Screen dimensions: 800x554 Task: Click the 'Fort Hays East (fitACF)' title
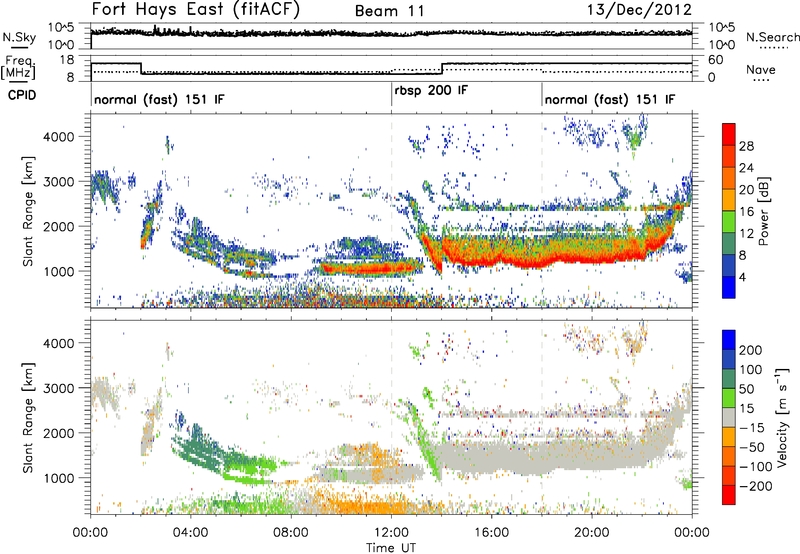tap(196, 10)
